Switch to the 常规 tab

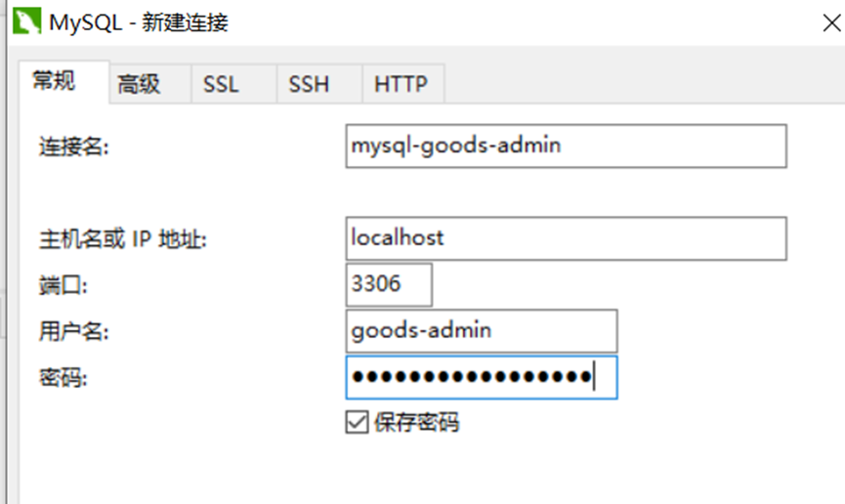[64, 81]
